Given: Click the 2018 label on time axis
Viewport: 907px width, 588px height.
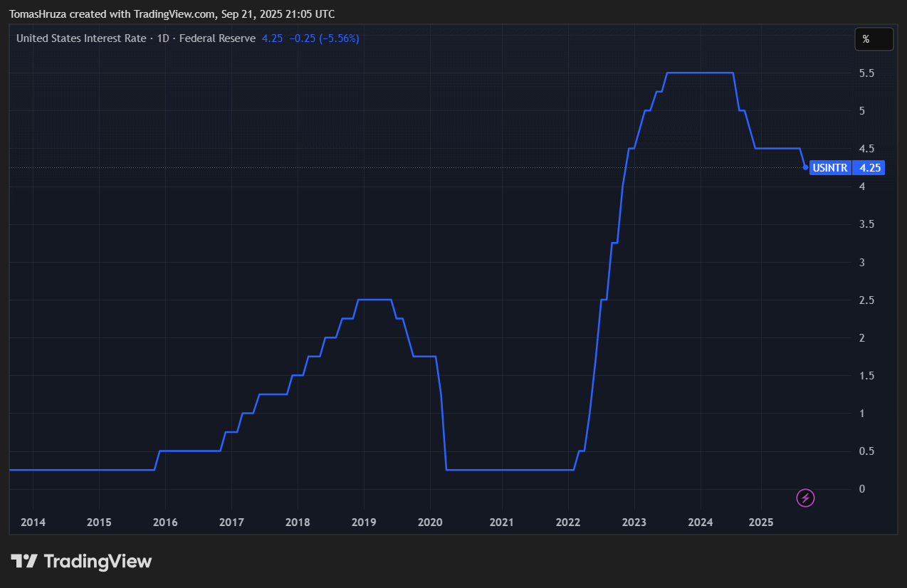Looking at the screenshot, I should [298, 523].
